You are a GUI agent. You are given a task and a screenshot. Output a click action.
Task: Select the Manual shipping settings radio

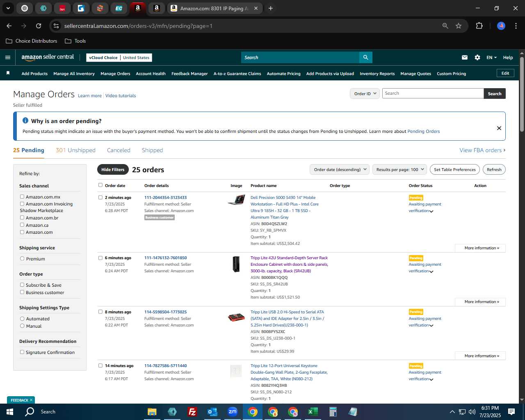pyautogui.click(x=22, y=326)
